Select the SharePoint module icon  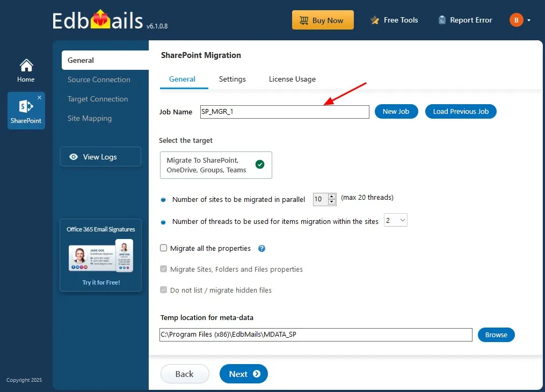[26, 106]
